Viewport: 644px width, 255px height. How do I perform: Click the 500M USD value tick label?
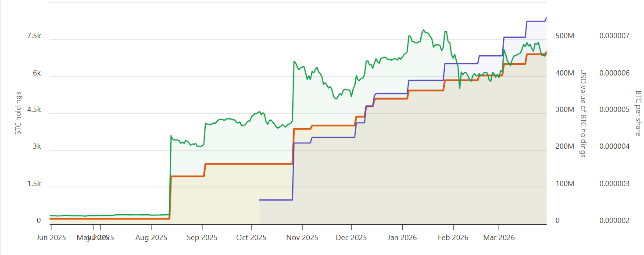click(x=565, y=36)
